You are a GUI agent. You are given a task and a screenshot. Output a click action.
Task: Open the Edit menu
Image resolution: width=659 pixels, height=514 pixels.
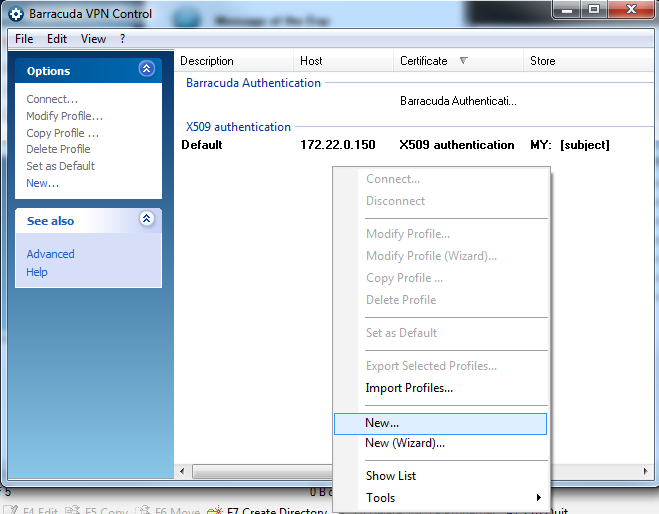point(57,39)
